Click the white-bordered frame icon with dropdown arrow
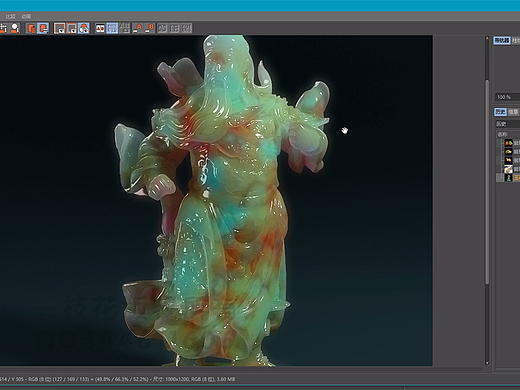This screenshot has width=520, height=390. click(60, 28)
